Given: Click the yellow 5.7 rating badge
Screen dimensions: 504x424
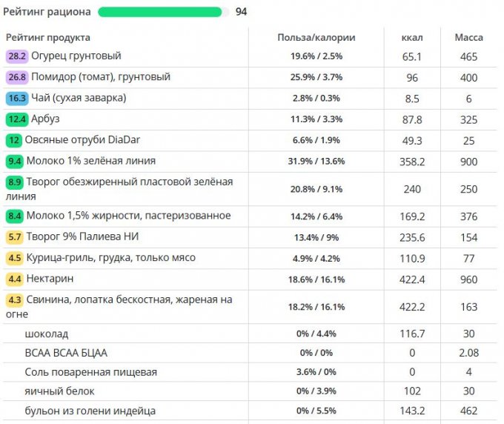Looking at the screenshot, I should tap(14, 237).
